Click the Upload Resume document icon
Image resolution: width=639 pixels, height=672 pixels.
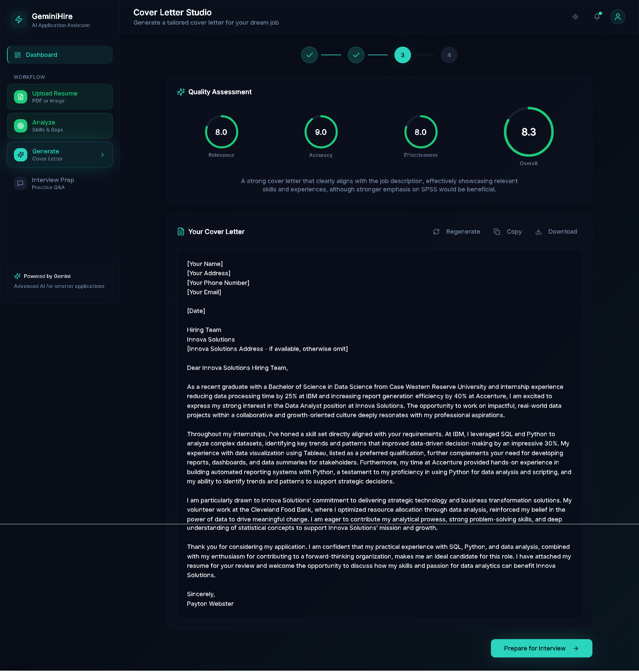coord(21,97)
